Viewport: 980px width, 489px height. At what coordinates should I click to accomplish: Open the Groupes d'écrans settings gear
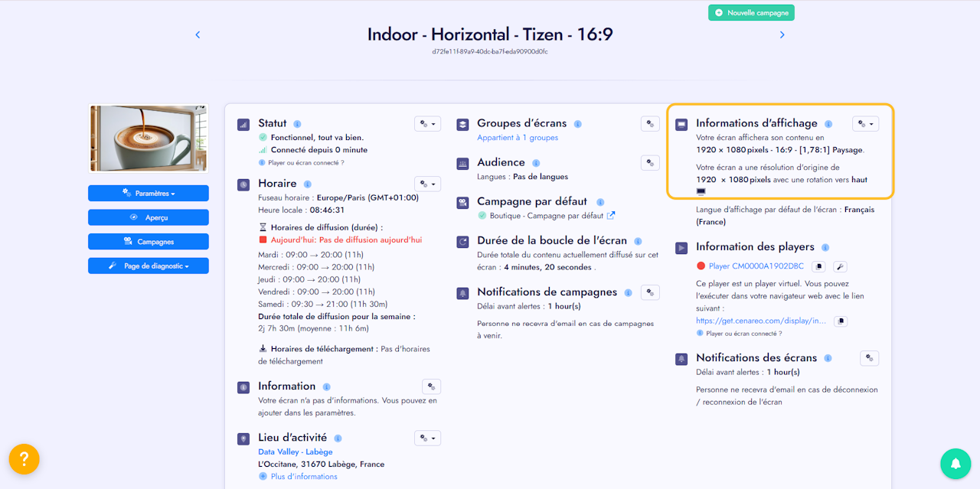pyautogui.click(x=650, y=124)
